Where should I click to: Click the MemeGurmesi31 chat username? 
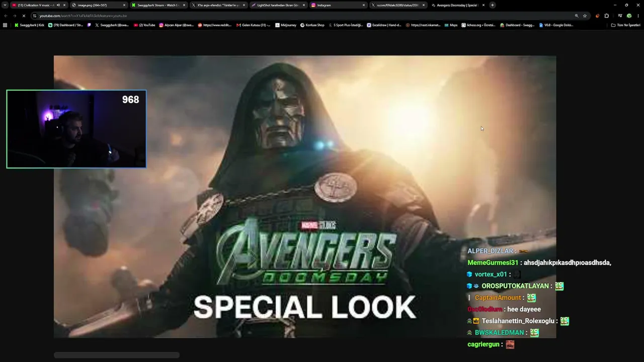pos(493,262)
